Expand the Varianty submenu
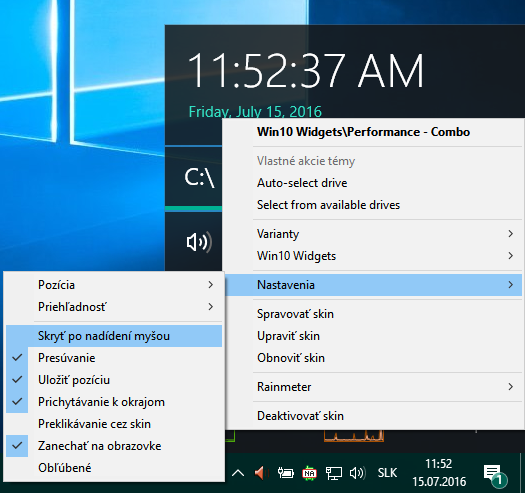The height and width of the screenshot is (493, 525). [373, 234]
